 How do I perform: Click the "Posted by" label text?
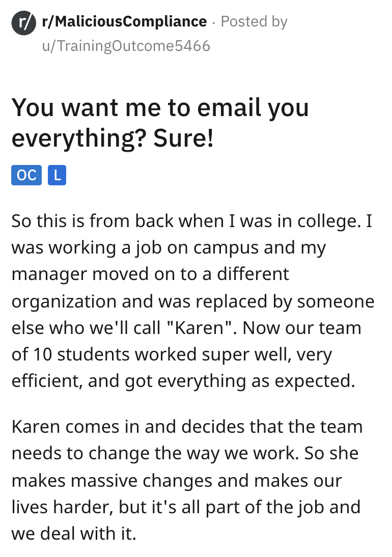coord(254,22)
